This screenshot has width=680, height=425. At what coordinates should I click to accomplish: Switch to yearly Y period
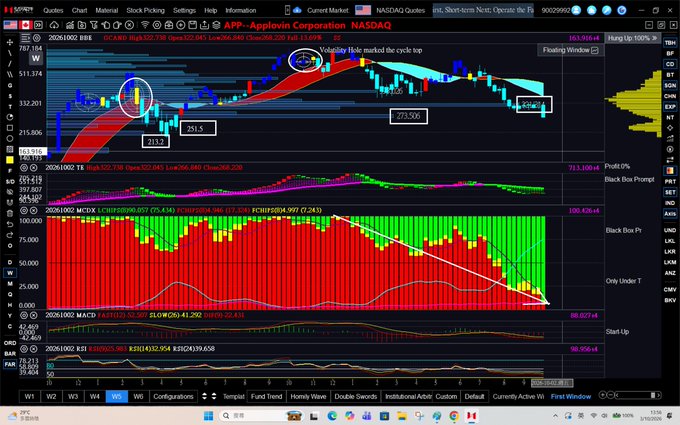[10, 316]
